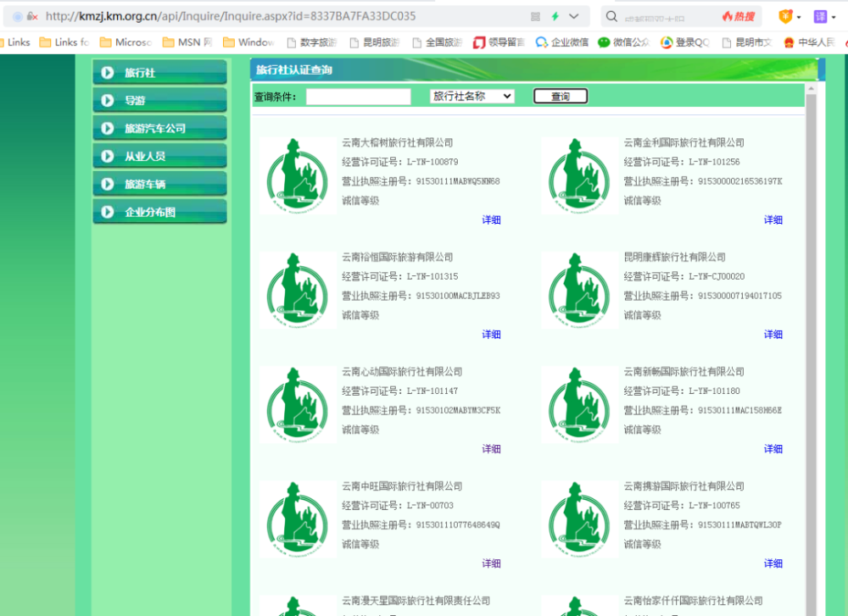Image resolution: width=848 pixels, height=616 pixels.
Task: Open the MSN bookmark folder
Action: 187,42
